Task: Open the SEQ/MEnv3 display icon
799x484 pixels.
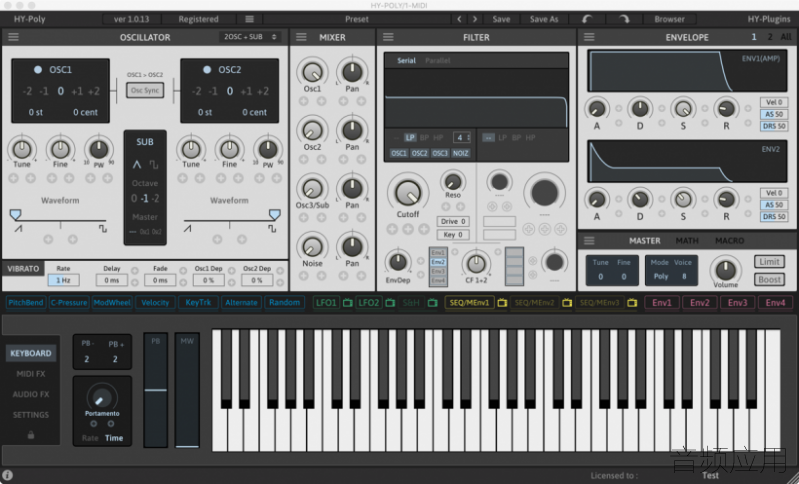Action: tap(632, 303)
